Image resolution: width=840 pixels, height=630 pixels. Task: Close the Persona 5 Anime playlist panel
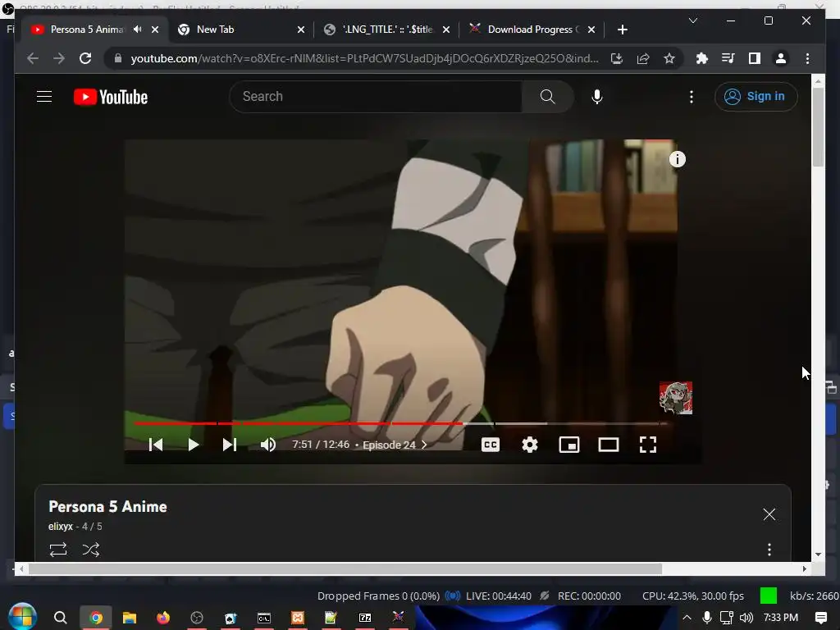(769, 514)
